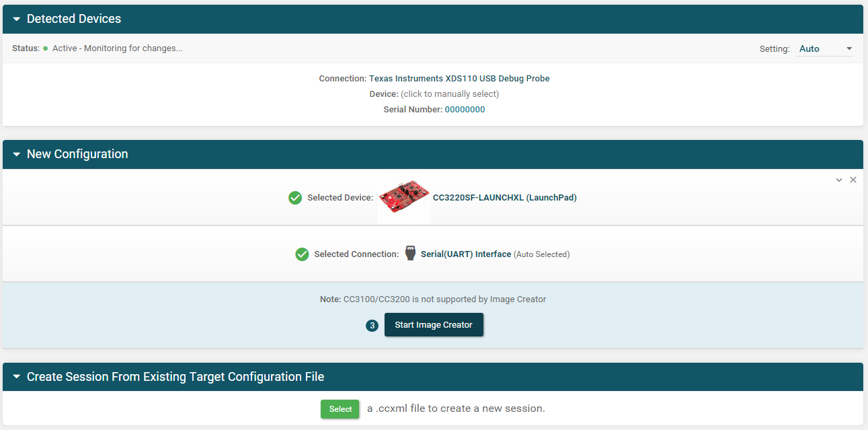Close the New Configuration panel with X

(x=853, y=180)
